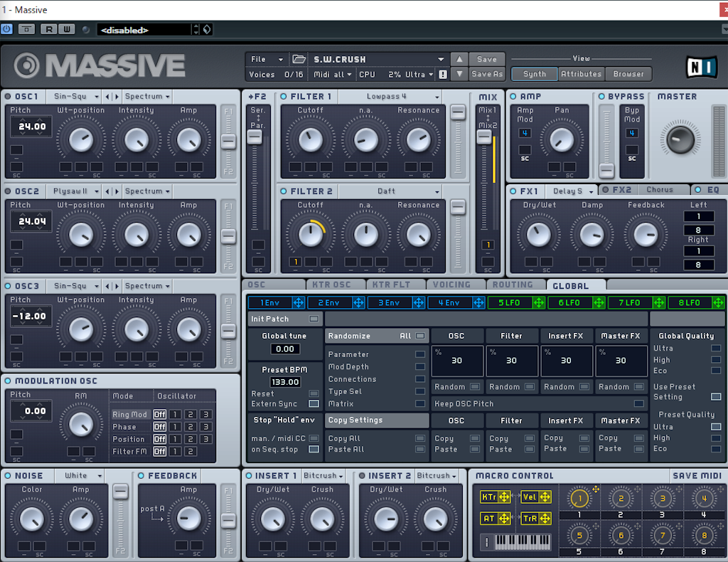The image size is (728, 562).
Task: Switch to ROUTING tab
Action: (516, 285)
